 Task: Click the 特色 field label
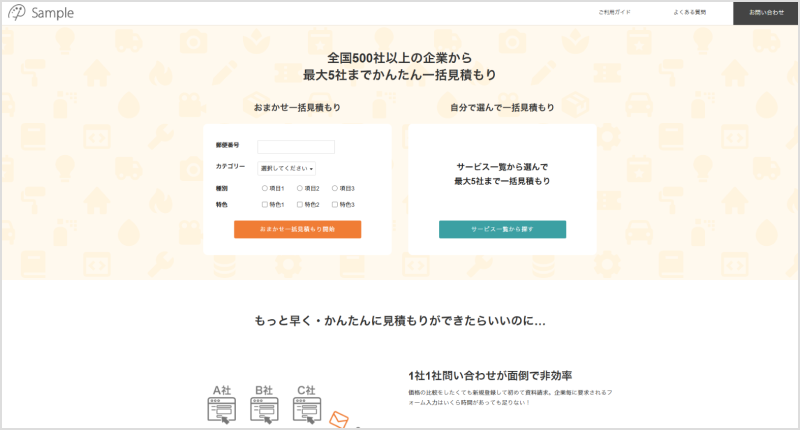[x=221, y=205]
